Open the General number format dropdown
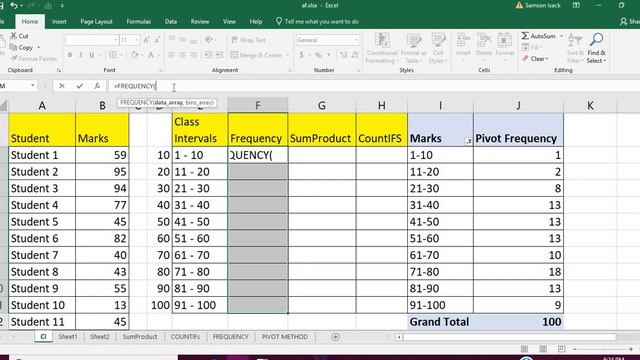Viewport: 640px width, 360px height. tap(356, 40)
